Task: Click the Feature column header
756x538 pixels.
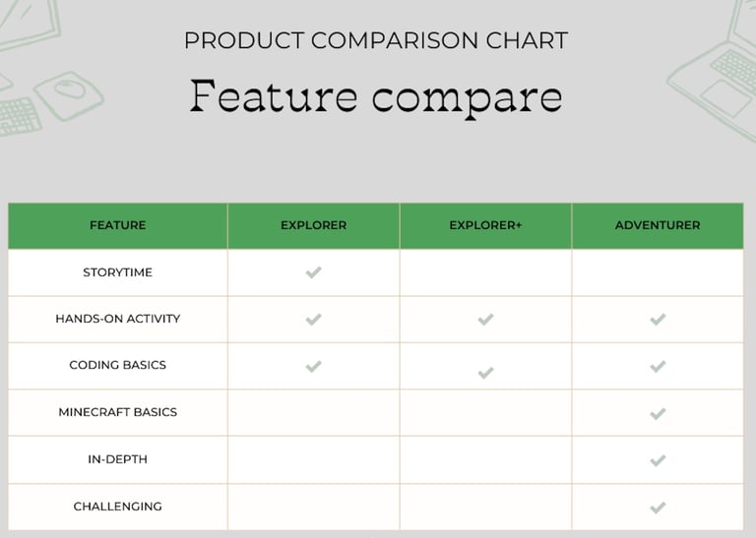Action: tap(117, 225)
